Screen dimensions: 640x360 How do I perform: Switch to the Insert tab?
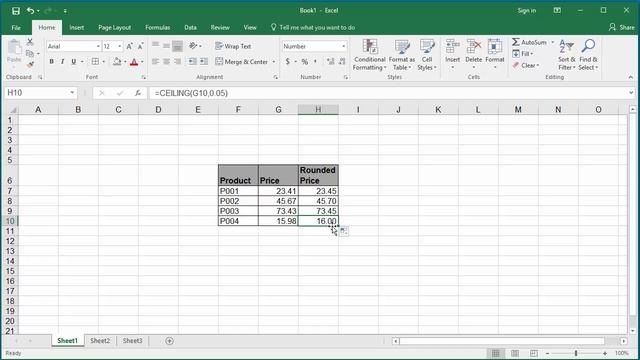pos(76,27)
